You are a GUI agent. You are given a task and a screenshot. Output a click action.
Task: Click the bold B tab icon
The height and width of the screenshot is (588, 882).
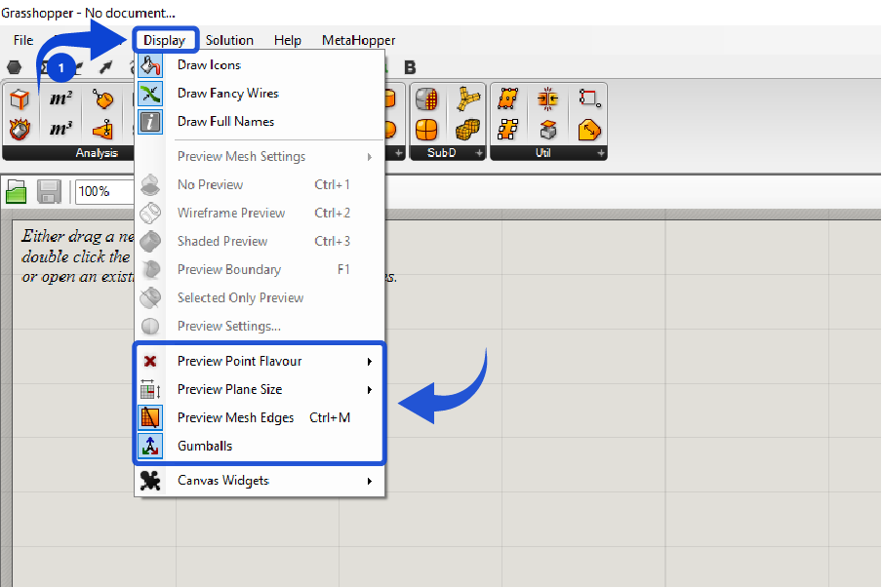410,67
